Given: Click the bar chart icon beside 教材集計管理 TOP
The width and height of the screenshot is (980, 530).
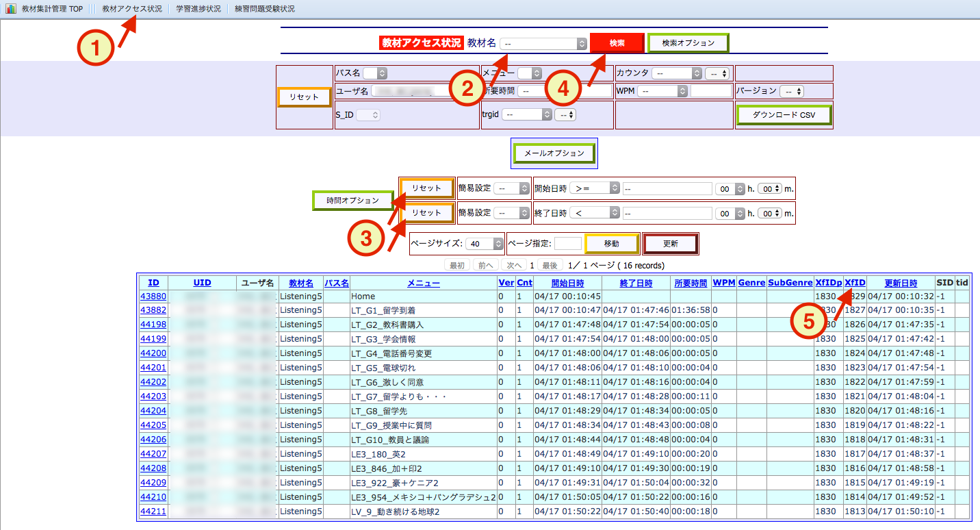Looking at the screenshot, I should coord(11,9).
